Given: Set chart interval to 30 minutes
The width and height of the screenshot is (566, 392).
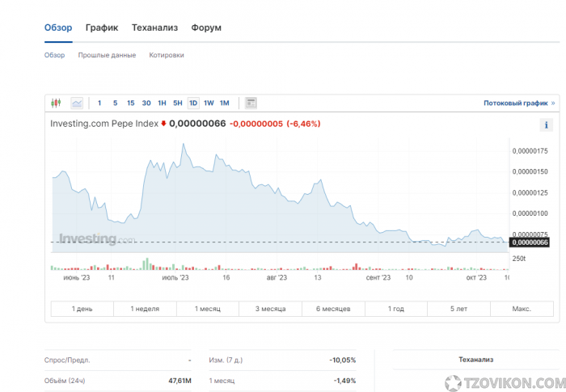Looking at the screenshot, I should [x=146, y=103].
